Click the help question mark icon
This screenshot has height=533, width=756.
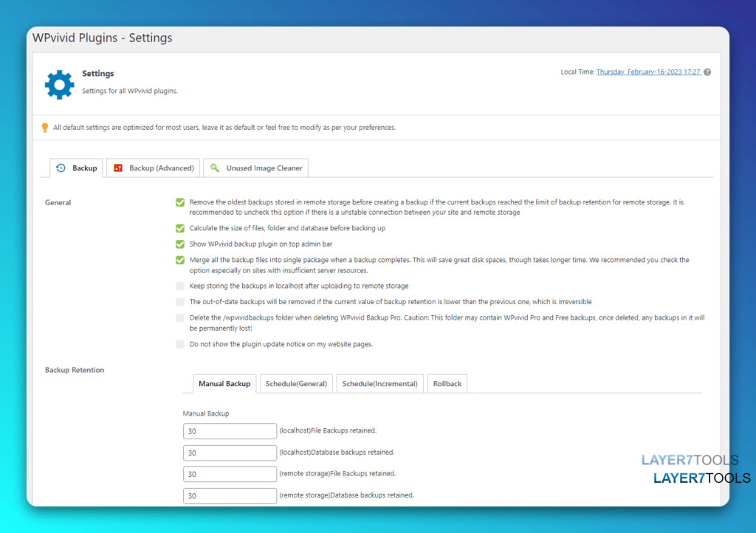[707, 72]
